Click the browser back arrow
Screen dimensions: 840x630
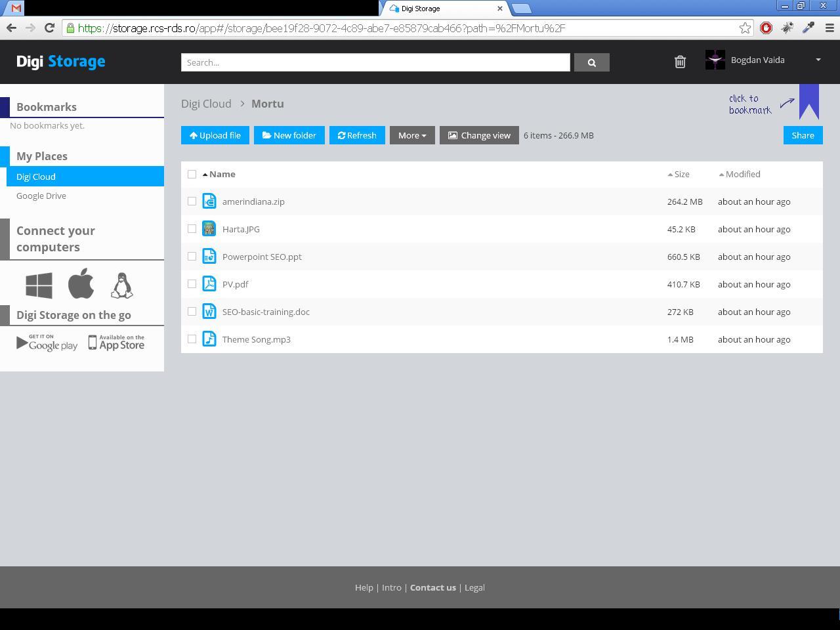[x=11, y=28]
